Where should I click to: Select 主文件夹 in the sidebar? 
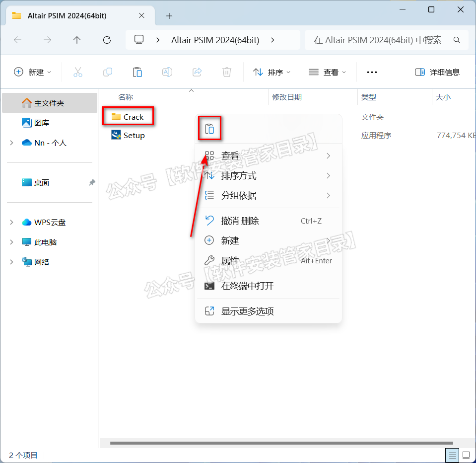(x=50, y=103)
